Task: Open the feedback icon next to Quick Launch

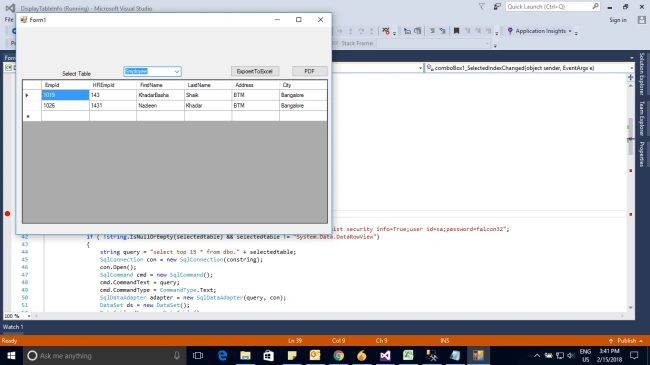Action: [497, 7]
